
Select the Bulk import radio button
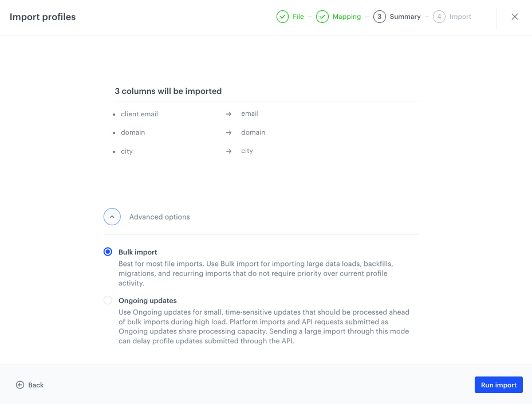click(x=108, y=252)
